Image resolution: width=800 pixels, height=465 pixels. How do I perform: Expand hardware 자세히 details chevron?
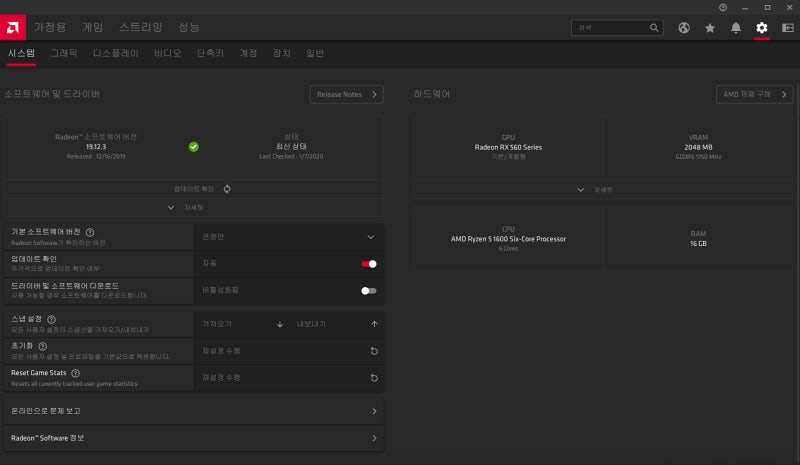point(581,190)
